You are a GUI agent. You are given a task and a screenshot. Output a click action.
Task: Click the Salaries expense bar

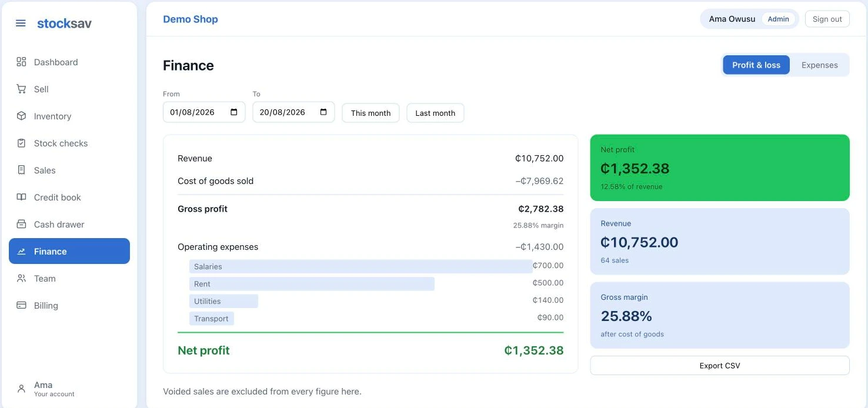[361, 266]
